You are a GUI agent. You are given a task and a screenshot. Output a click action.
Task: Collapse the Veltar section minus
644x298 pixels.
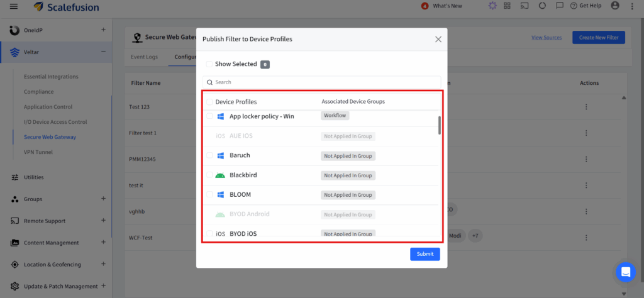point(104,52)
